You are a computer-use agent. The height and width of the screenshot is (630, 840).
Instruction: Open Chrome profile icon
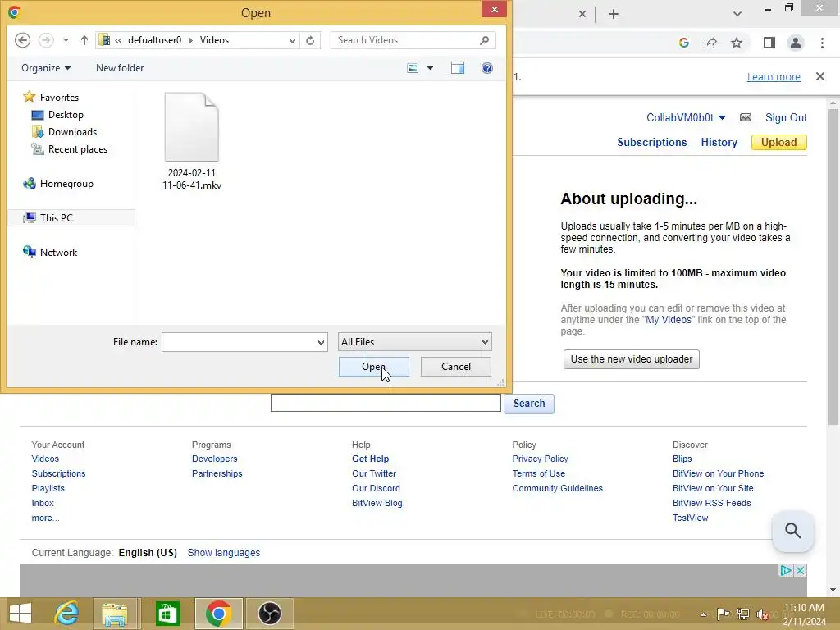(x=796, y=43)
